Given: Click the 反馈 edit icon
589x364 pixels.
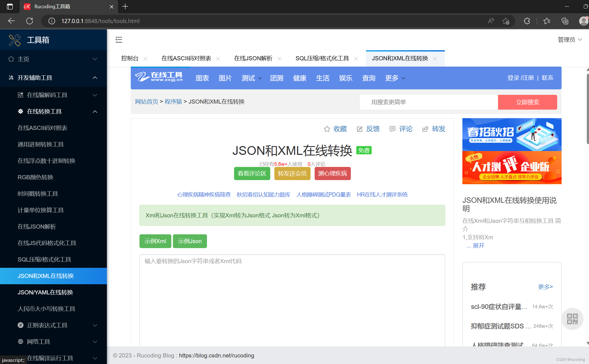Looking at the screenshot, I should 359,129.
